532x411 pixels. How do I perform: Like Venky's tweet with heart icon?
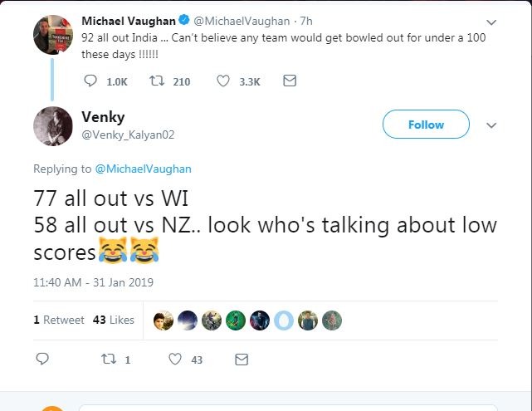tap(174, 360)
